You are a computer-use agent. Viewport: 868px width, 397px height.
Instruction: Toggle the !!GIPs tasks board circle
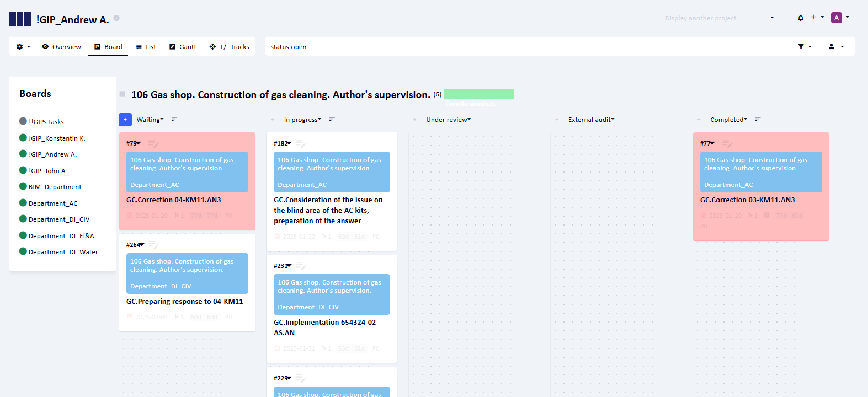tap(23, 121)
